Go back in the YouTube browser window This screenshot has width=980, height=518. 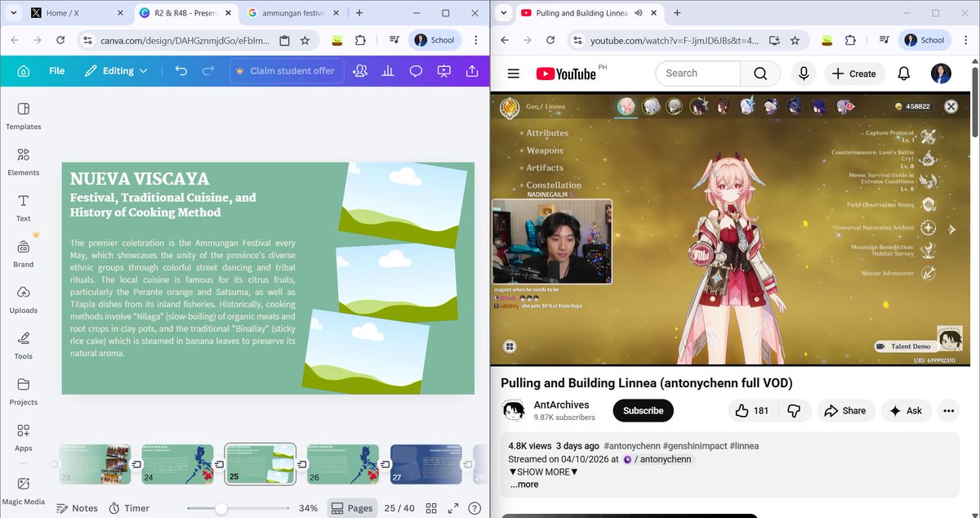pos(504,40)
